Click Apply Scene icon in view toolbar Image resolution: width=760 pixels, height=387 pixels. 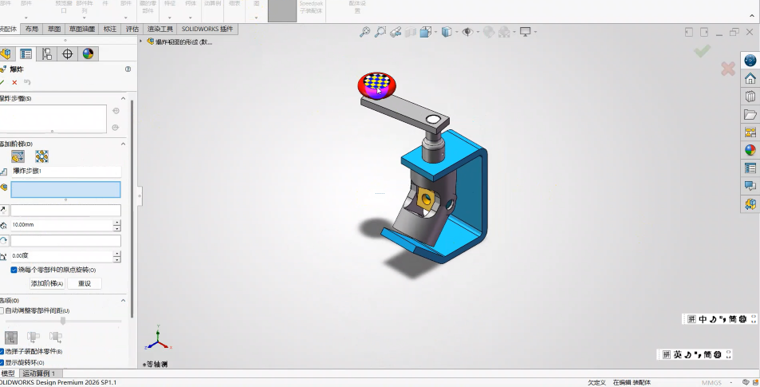[504, 32]
